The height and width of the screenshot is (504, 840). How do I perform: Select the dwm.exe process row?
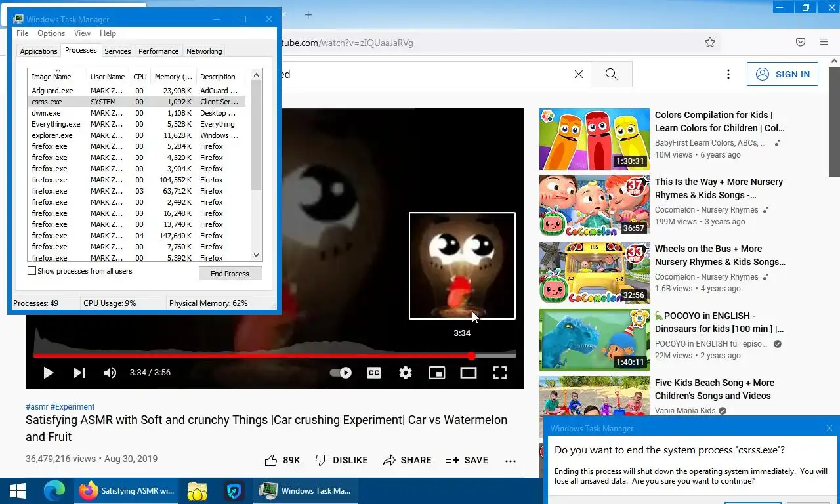(136, 113)
